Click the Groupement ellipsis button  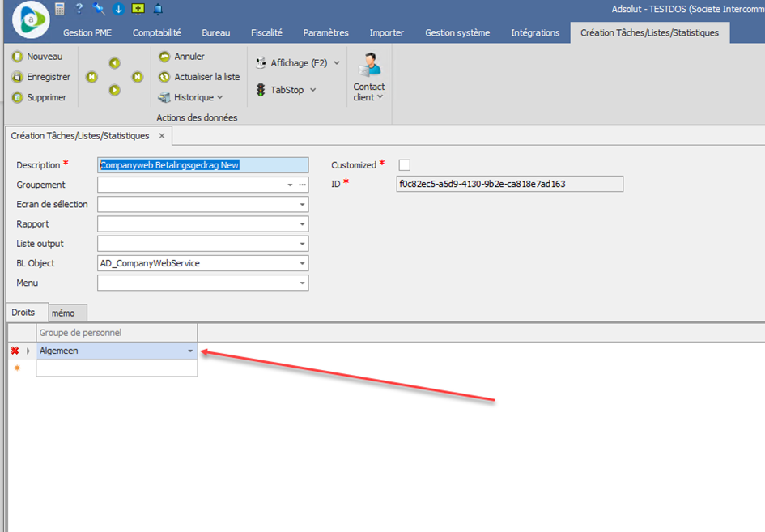[x=303, y=185]
